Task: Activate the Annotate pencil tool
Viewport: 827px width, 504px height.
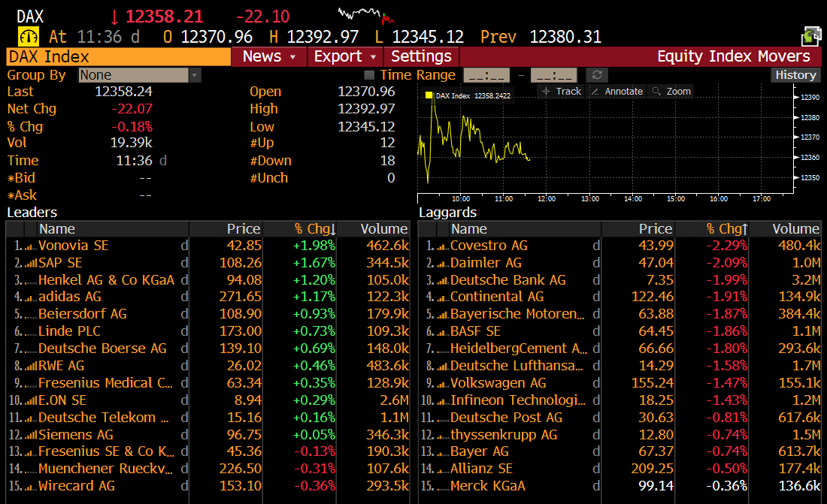Action: click(x=616, y=91)
